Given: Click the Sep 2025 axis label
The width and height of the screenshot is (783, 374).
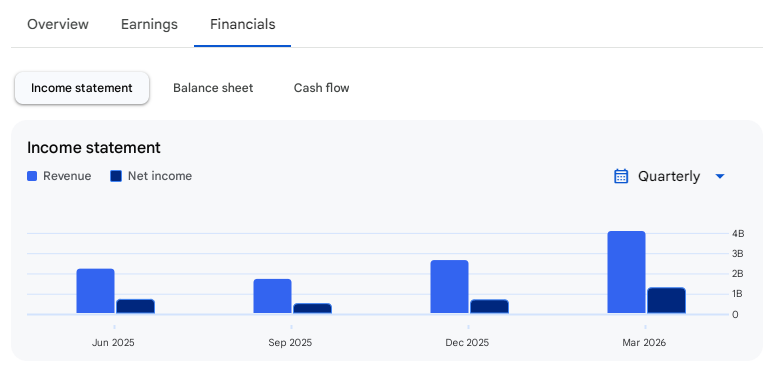Looking at the screenshot, I should pos(290,343).
